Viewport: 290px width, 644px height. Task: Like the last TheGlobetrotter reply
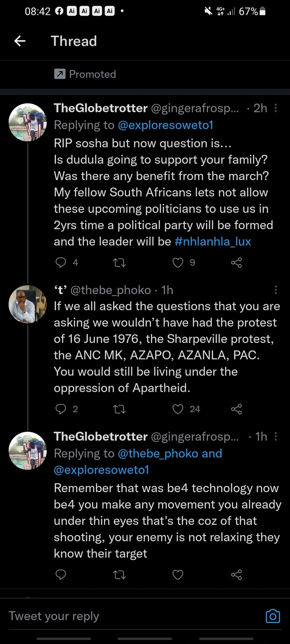(x=178, y=574)
